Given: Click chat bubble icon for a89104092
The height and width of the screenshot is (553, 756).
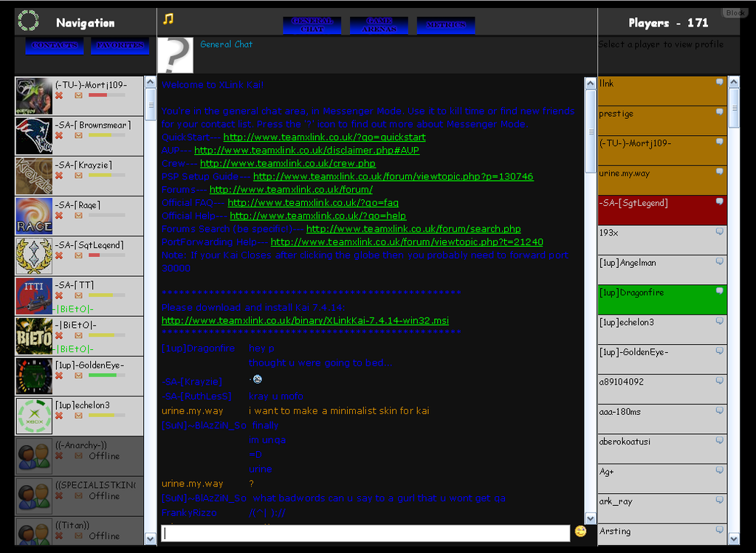Looking at the screenshot, I should point(719,381).
